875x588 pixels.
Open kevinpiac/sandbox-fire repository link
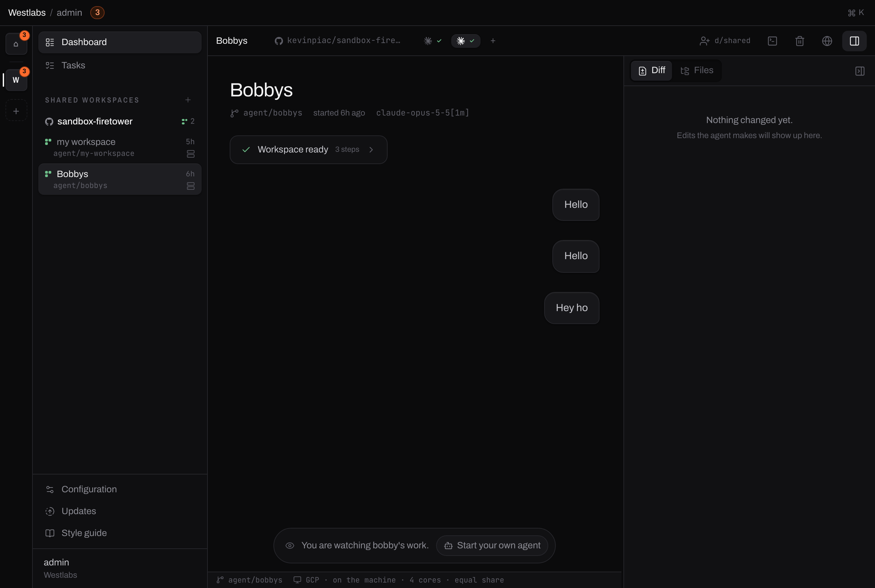coord(337,40)
